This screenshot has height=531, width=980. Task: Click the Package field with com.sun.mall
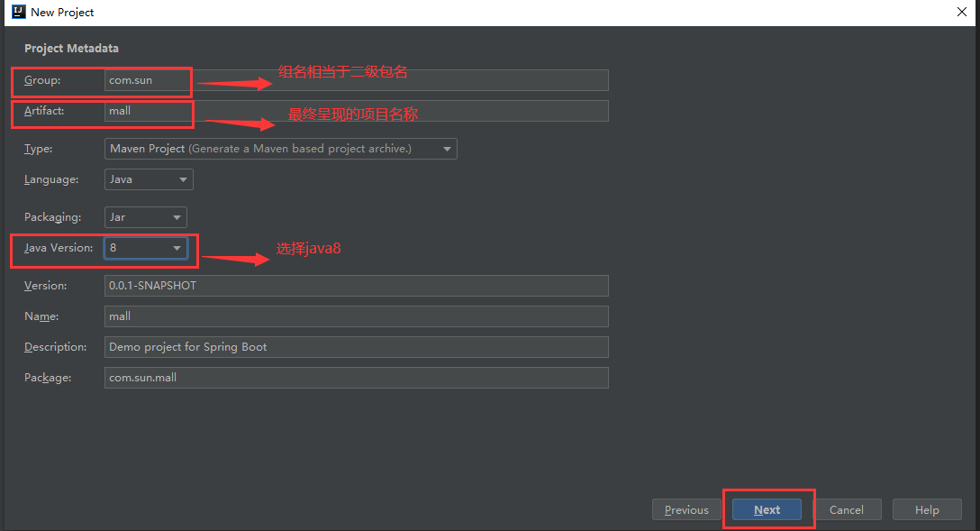pyautogui.click(x=357, y=378)
